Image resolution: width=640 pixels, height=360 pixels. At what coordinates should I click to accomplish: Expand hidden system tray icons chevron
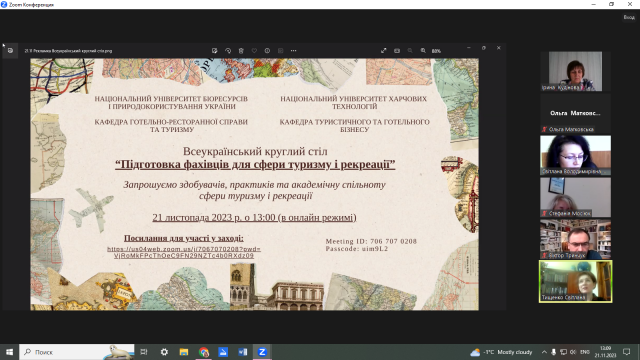tap(544, 352)
